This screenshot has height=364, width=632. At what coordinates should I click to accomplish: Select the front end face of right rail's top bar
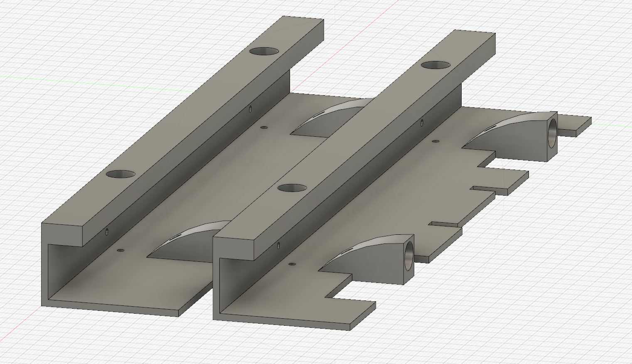[234, 248]
